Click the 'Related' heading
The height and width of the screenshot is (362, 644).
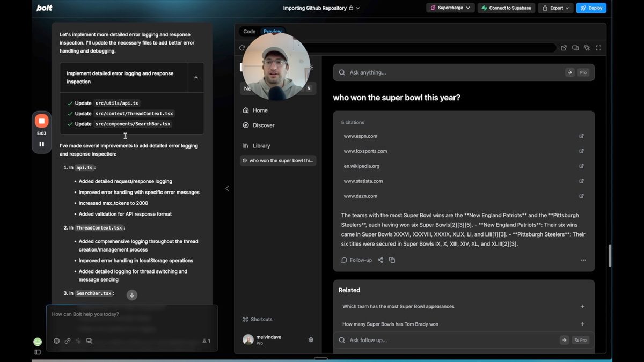click(x=349, y=290)
